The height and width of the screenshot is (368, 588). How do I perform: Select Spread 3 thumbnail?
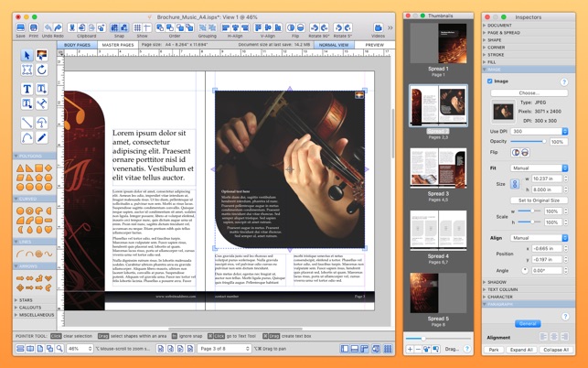[438, 168]
